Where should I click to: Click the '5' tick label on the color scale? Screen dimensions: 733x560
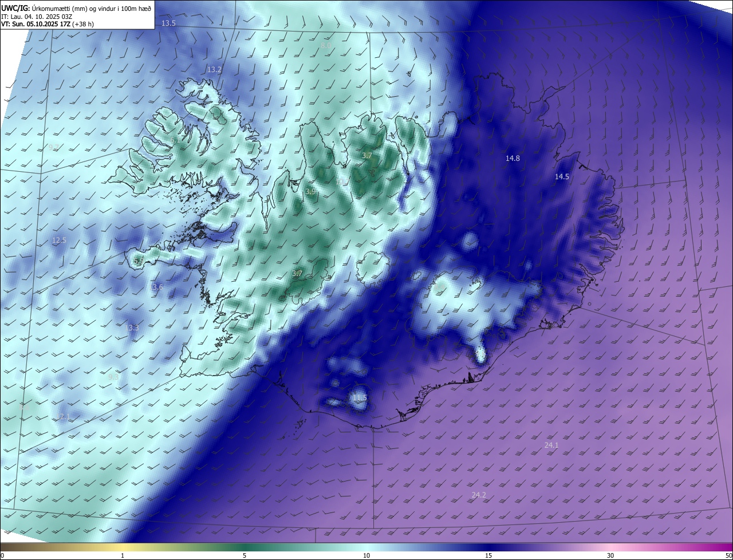245,555
